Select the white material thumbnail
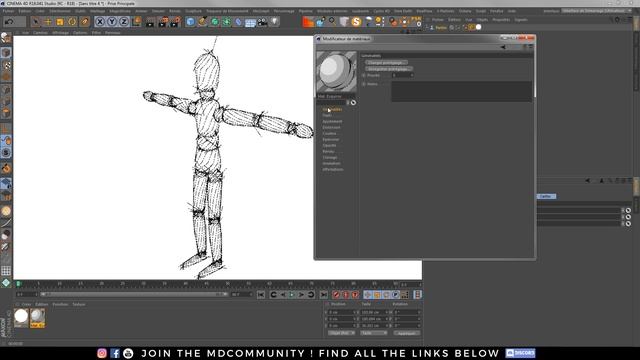Image resolution: width=640 pixels, height=360 pixels. click(21, 318)
